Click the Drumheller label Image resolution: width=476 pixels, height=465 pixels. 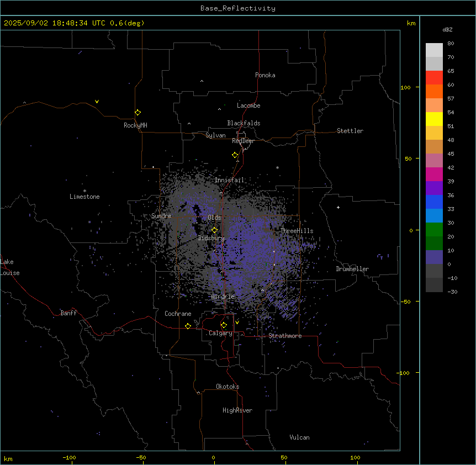coord(352,269)
